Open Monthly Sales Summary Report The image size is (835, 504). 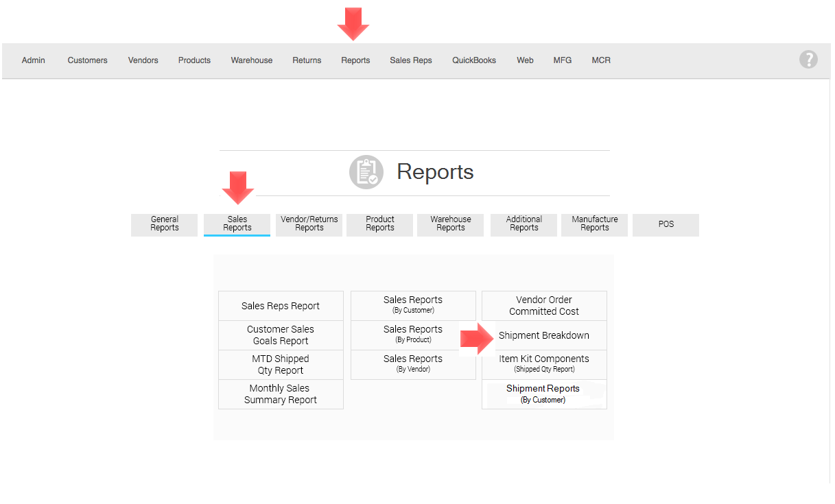(281, 394)
